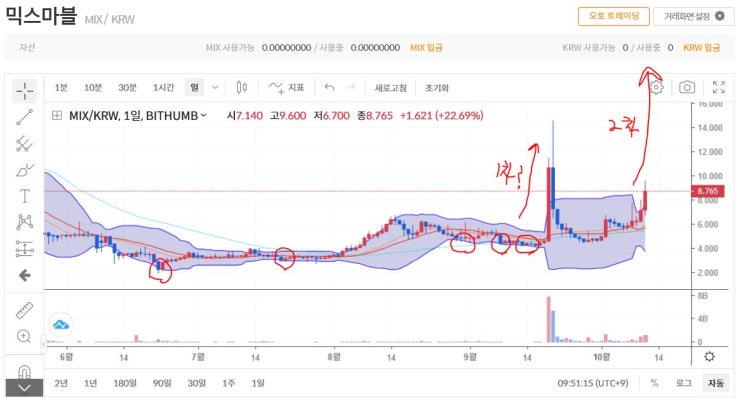Toggle the magnet snap mode

tap(24, 371)
